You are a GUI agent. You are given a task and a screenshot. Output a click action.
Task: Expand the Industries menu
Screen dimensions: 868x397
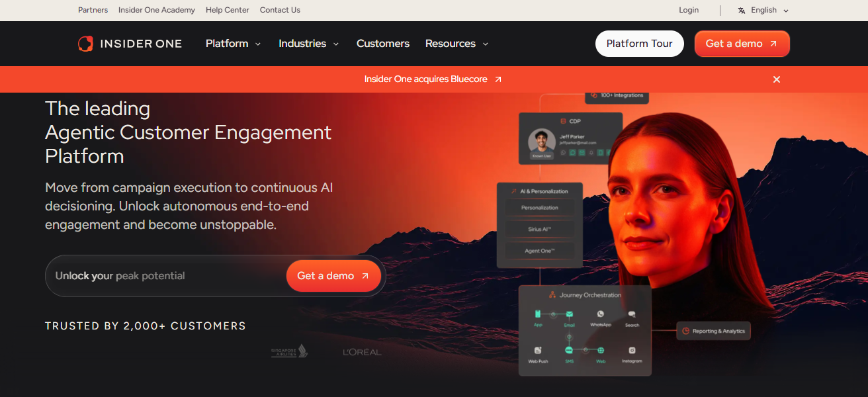coord(308,44)
